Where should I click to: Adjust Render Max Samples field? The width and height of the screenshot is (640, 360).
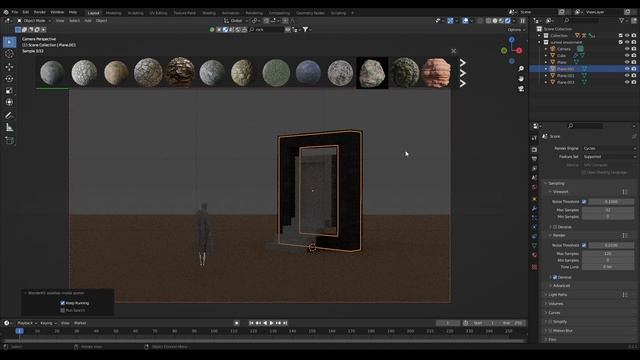click(608, 253)
